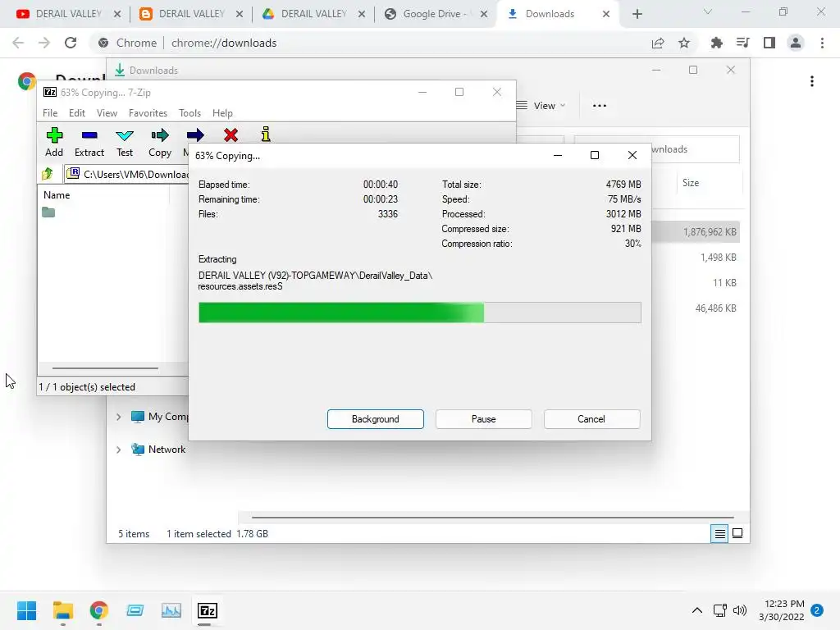Viewport: 840px width, 630px height.
Task: Open the volume control in tray
Action: 740,610
